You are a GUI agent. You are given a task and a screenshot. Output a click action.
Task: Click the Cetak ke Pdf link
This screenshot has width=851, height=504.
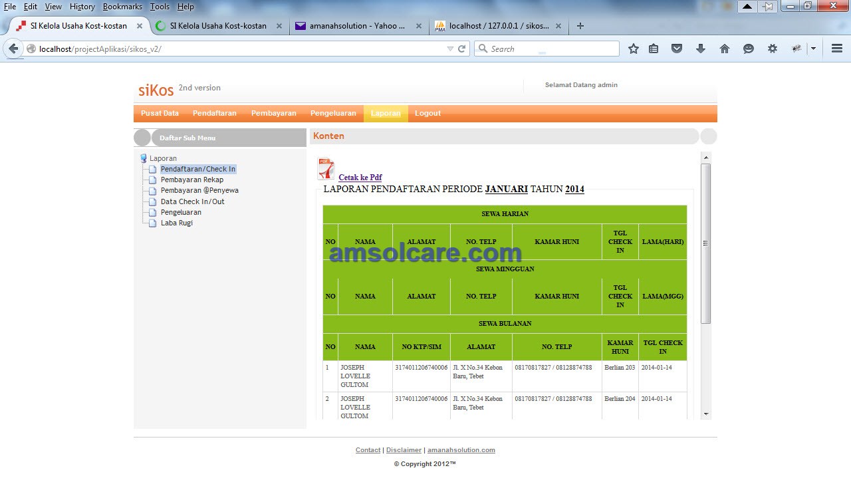click(360, 178)
